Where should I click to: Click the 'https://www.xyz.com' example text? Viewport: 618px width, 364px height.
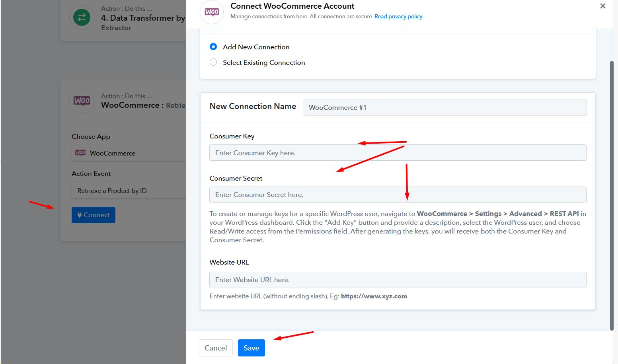click(x=374, y=296)
